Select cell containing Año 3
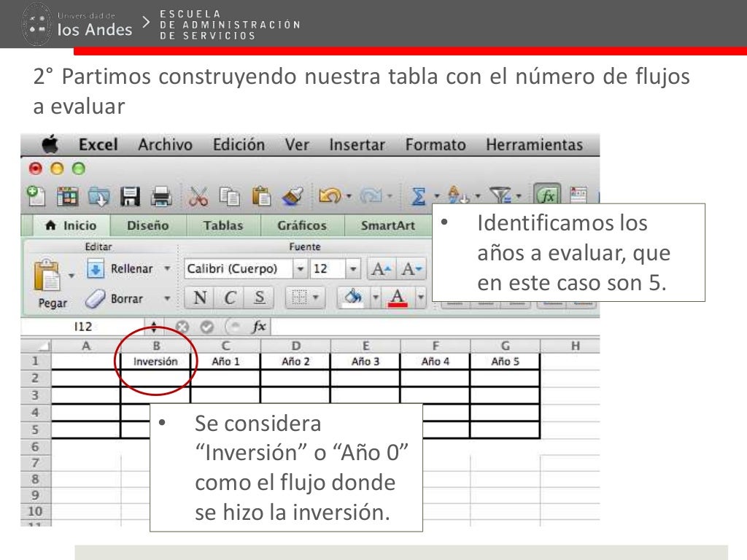The width and height of the screenshot is (747, 560). [x=365, y=362]
